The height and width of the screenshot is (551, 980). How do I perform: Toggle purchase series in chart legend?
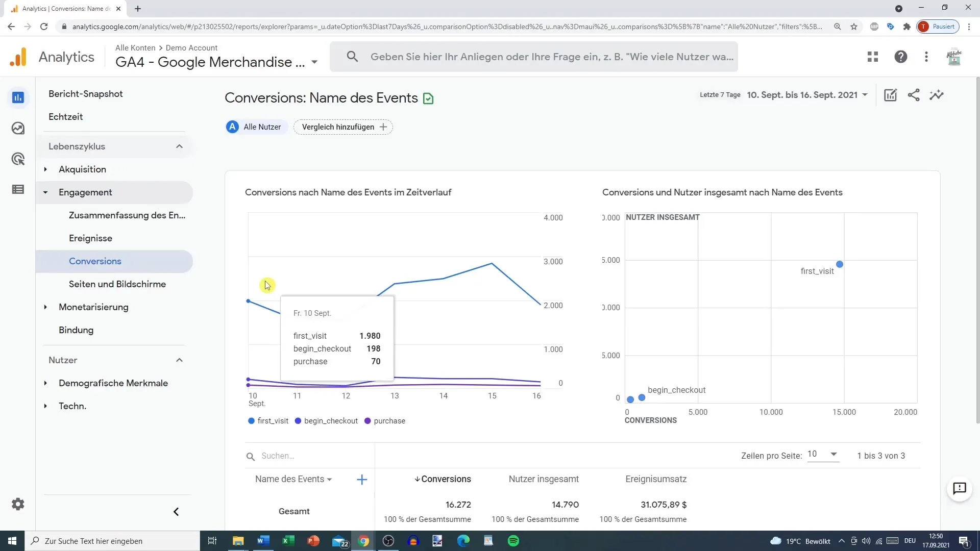385,421
